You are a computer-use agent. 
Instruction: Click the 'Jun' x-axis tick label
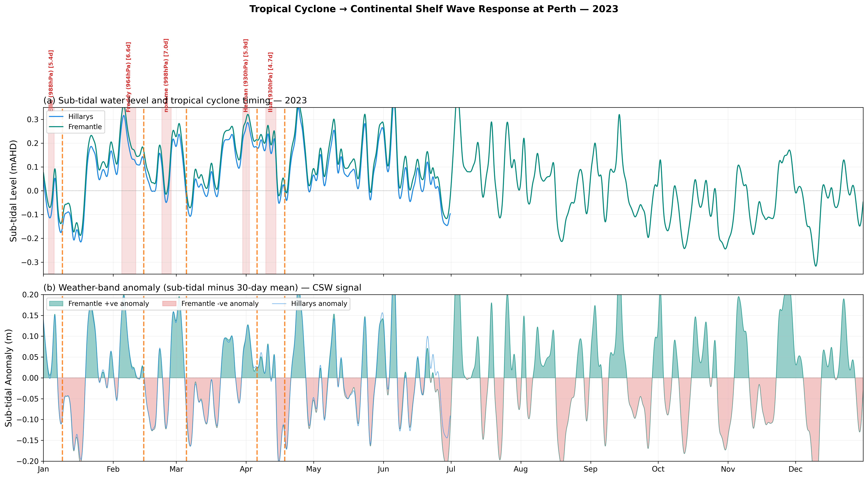point(383,469)
